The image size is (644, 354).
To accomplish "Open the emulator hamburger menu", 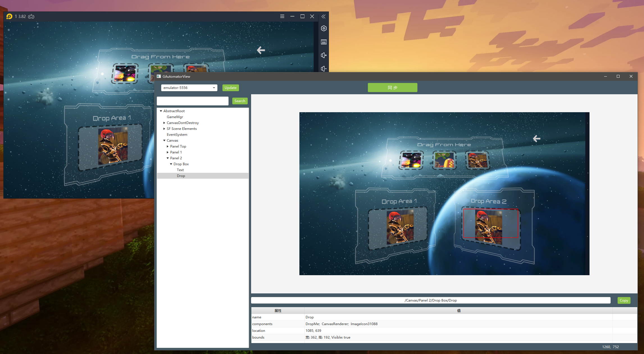I will pyautogui.click(x=282, y=17).
